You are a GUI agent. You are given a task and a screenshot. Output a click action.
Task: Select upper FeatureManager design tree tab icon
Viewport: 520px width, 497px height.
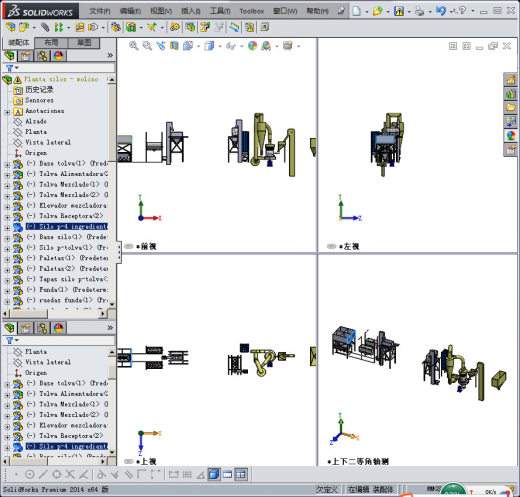pos(10,56)
